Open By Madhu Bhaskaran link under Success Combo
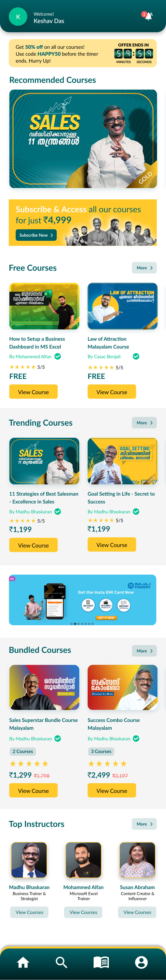Image resolution: width=166 pixels, height=980 pixels. [109, 739]
